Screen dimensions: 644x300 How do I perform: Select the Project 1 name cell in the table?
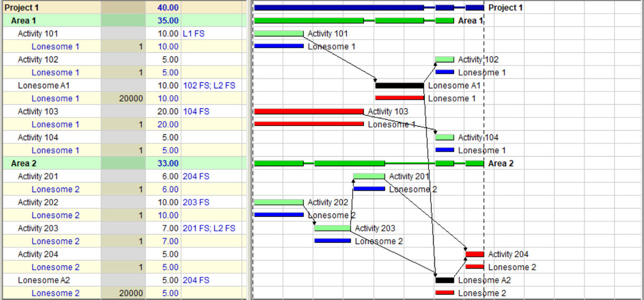pyautogui.click(x=50, y=8)
